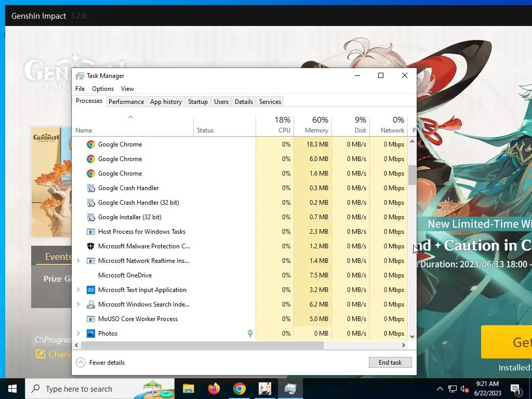This screenshot has width=532, height=399.
Task: Select the 1.6 MB Google Chrome process icon
Action: (x=90, y=174)
